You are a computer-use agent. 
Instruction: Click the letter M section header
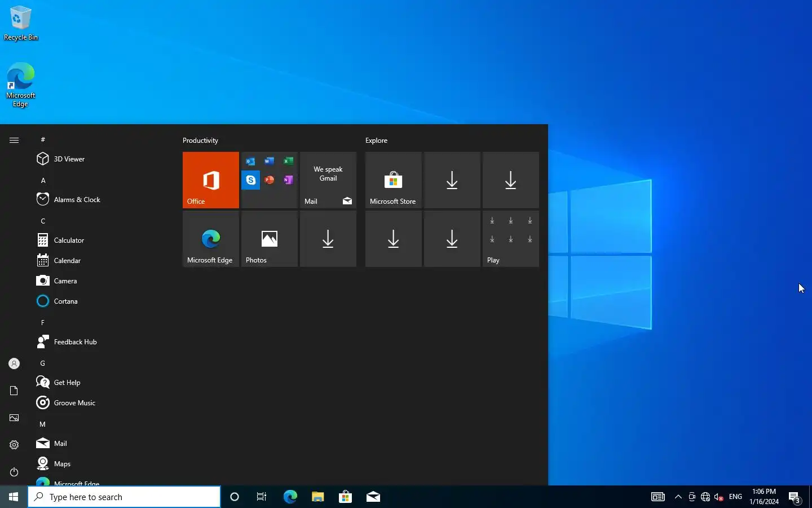point(43,424)
